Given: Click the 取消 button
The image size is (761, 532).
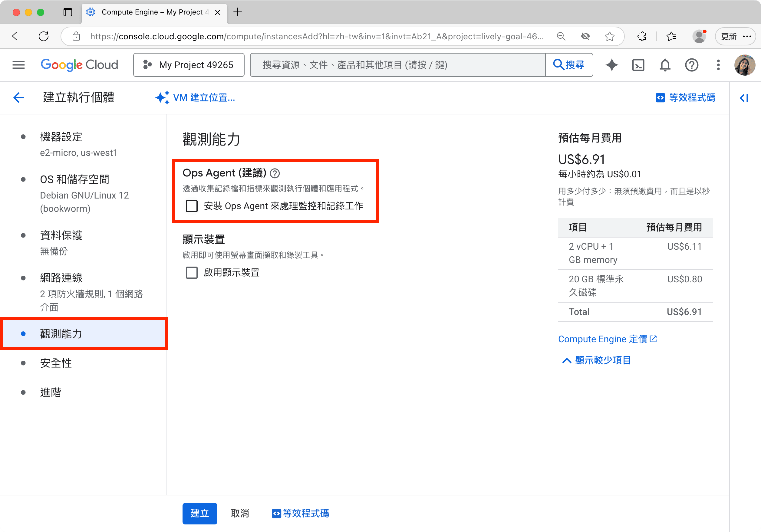Looking at the screenshot, I should tap(240, 514).
